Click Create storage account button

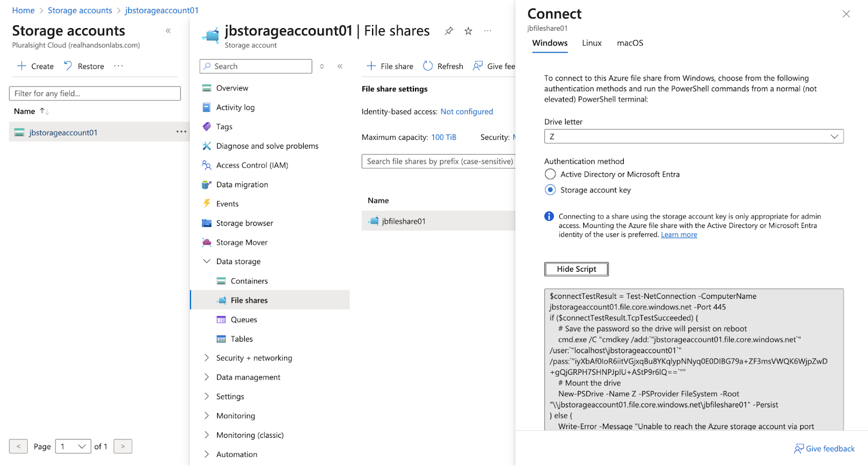tap(35, 66)
